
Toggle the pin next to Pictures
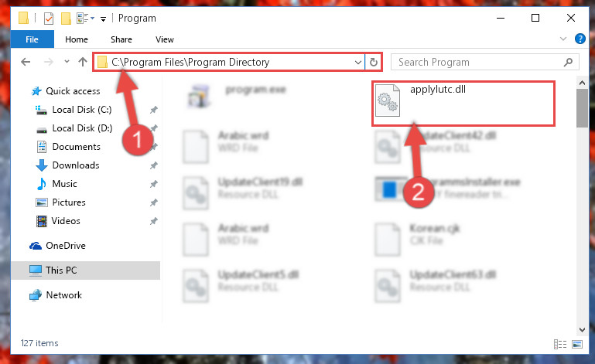point(153,202)
